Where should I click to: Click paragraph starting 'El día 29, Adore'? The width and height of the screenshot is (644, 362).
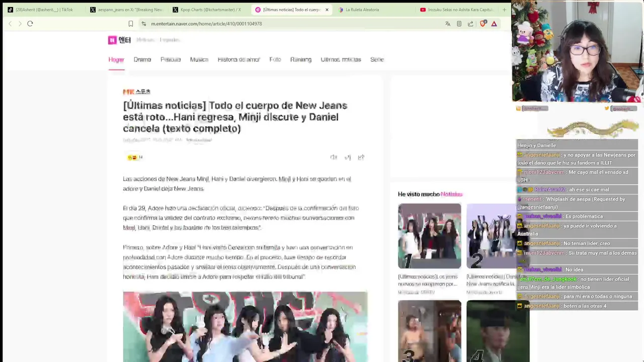(241, 218)
